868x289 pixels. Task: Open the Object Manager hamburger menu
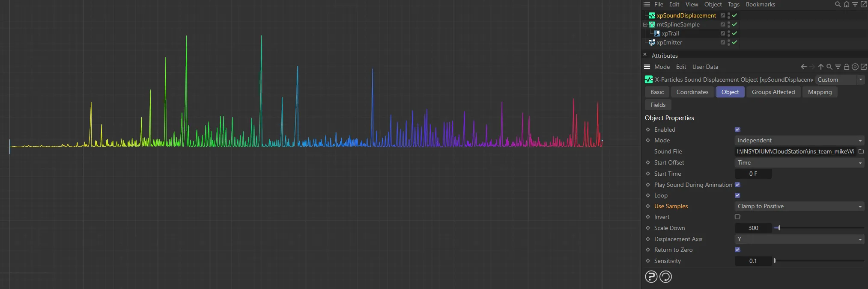[647, 4]
